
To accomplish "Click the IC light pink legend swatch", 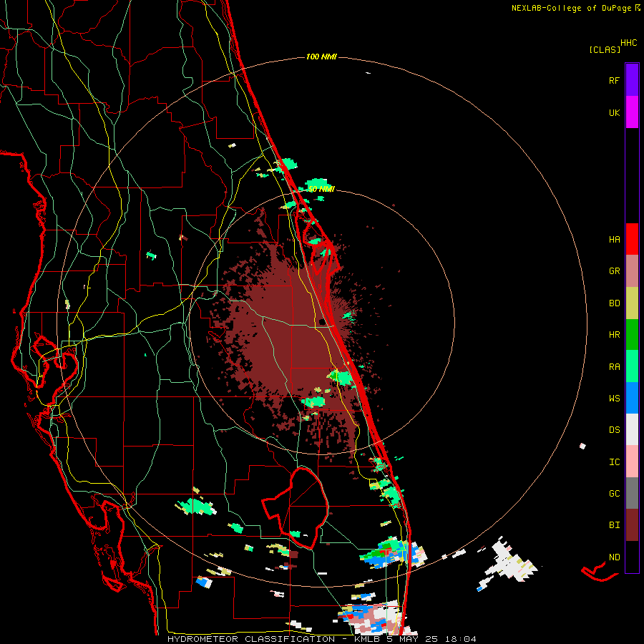I will tap(632, 462).
